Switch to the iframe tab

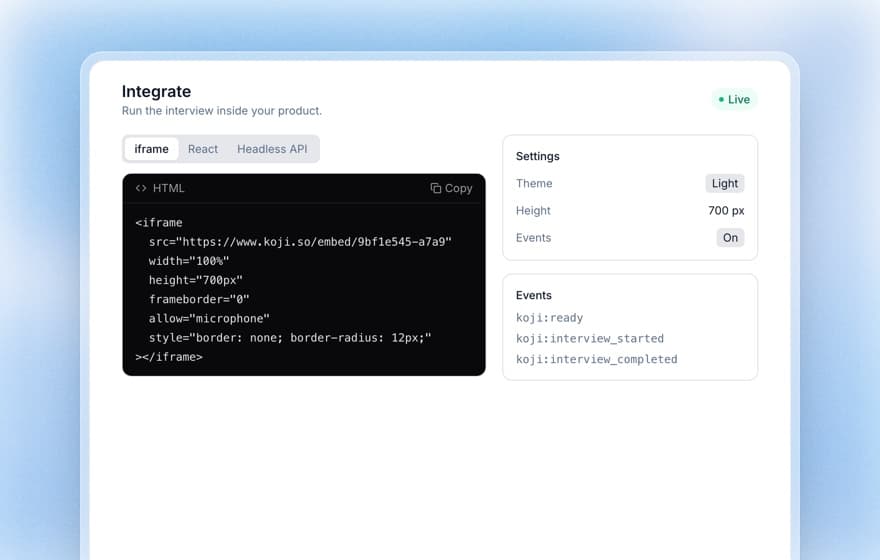[151, 149]
